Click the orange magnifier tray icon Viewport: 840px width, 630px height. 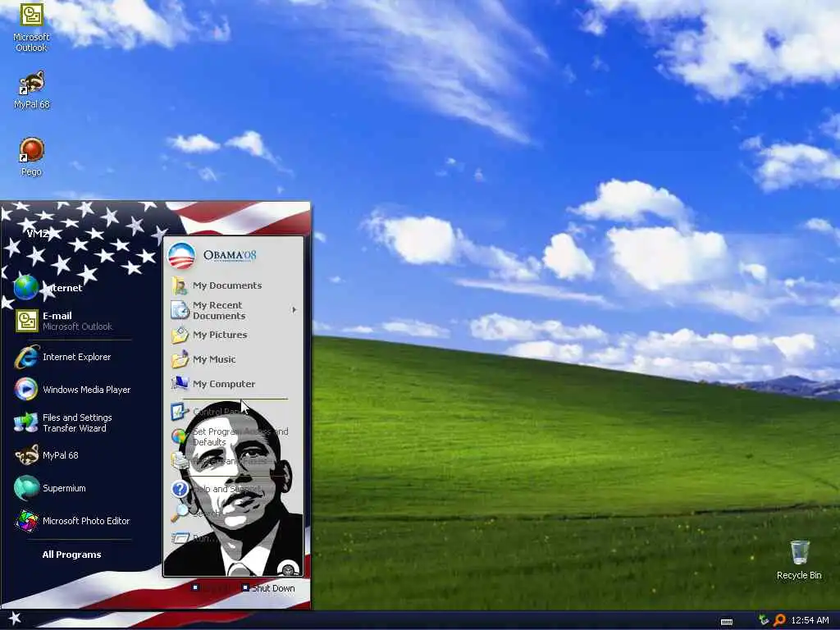coord(779,620)
